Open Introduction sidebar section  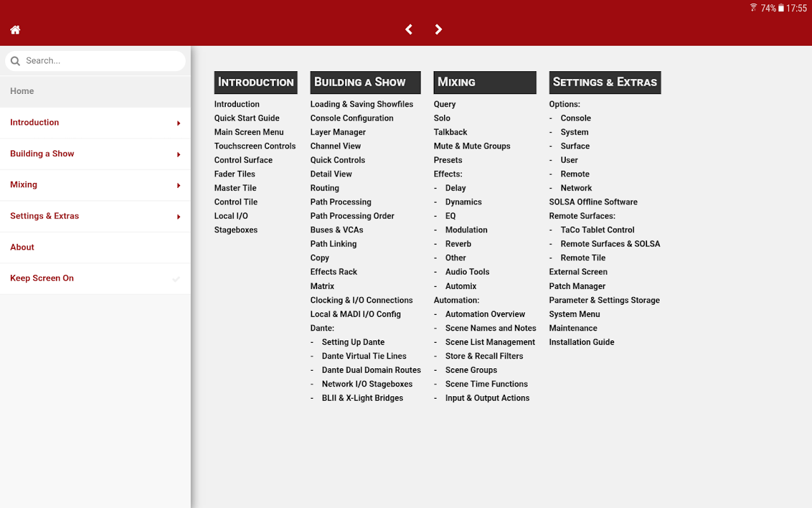click(95, 123)
